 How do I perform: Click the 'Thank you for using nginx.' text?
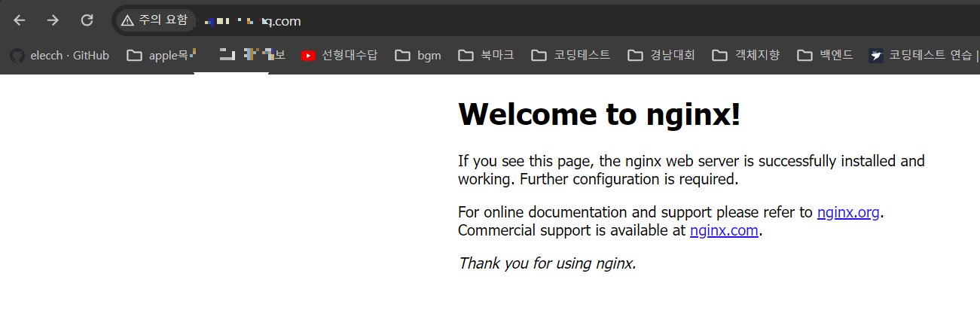547,263
